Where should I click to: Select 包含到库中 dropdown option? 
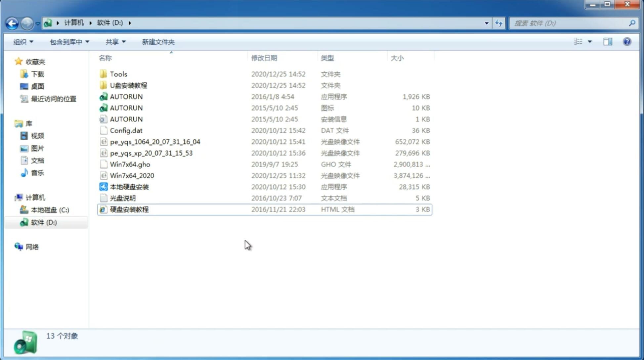coord(68,41)
